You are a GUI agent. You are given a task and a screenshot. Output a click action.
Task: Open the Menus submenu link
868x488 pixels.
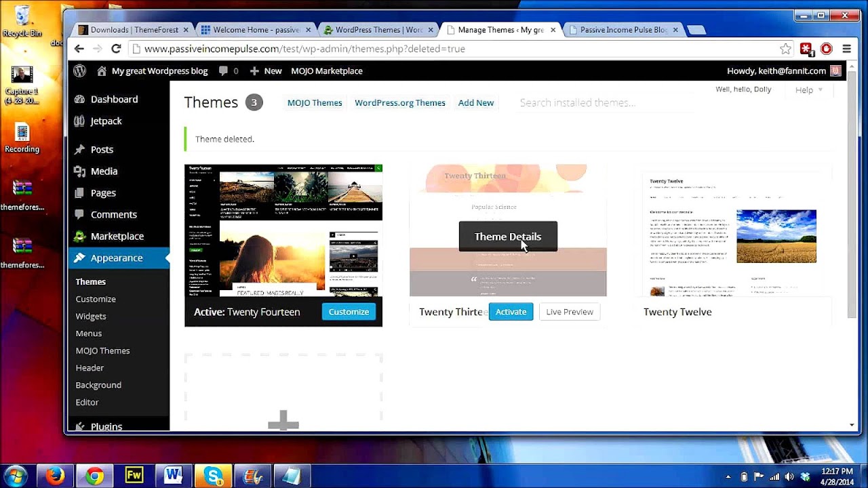pyautogui.click(x=89, y=333)
